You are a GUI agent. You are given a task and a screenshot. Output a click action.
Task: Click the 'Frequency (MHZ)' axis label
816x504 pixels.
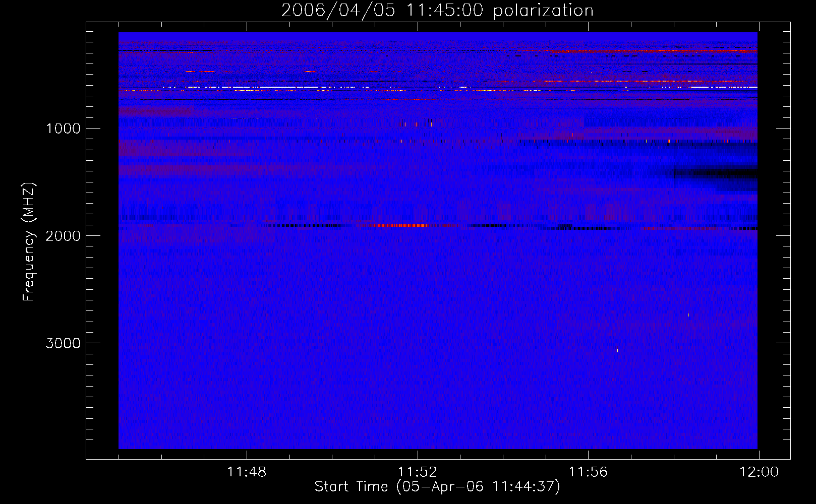pyautogui.click(x=29, y=242)
